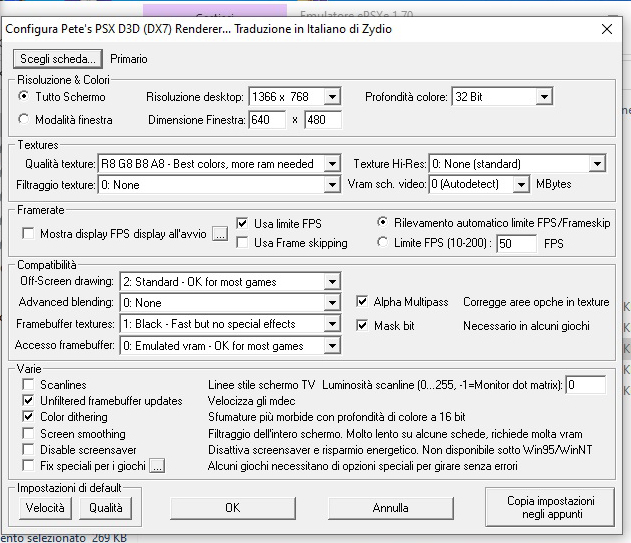Open the Off-Screen drawing dropdown
This screenshot has width=631, height=543.
pos(230,282)
